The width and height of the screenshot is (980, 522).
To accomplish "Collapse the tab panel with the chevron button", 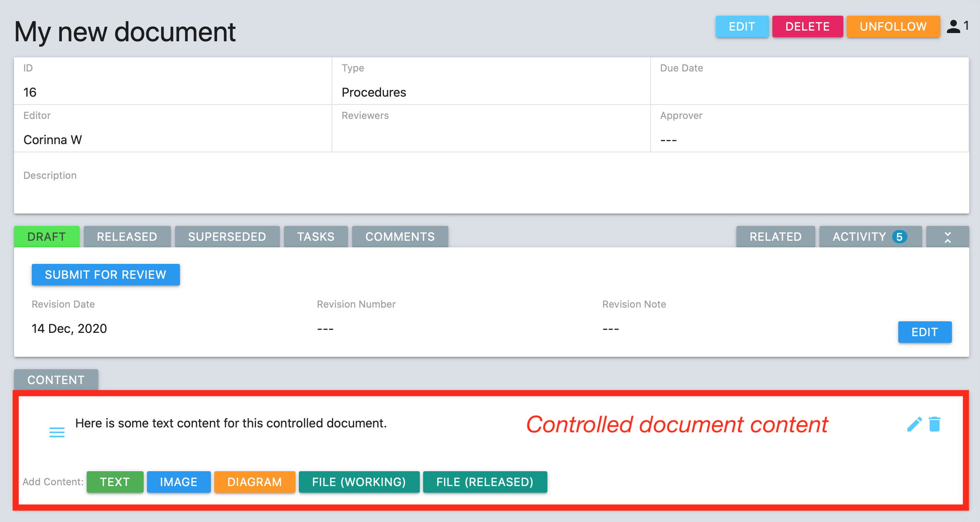I will pos(947,237).
